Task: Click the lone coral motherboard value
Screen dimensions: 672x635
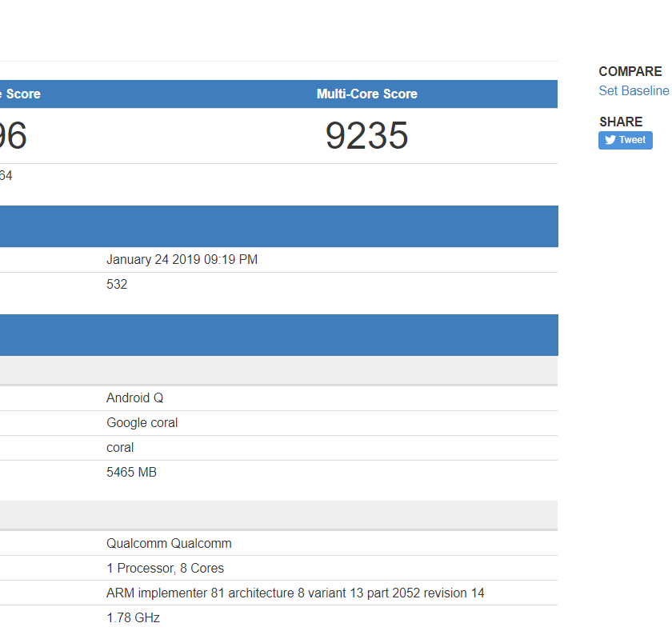Action: click(120, 448)
